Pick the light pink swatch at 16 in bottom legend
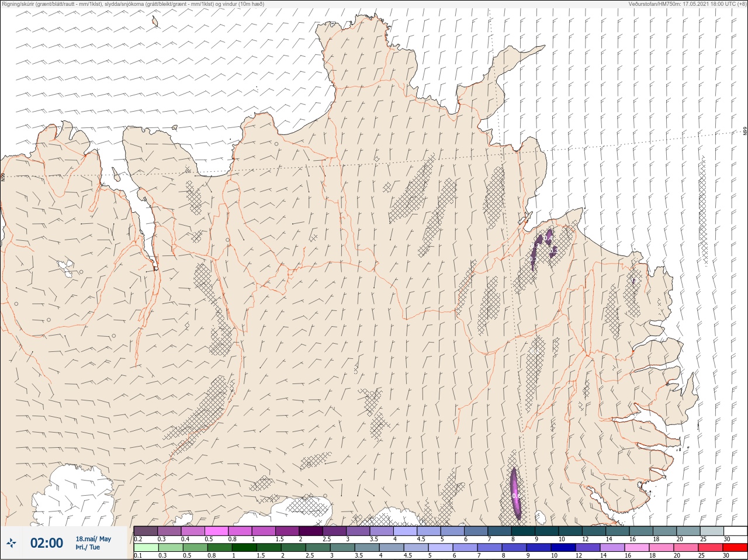The image size is (748, 560). coord(637,548)
